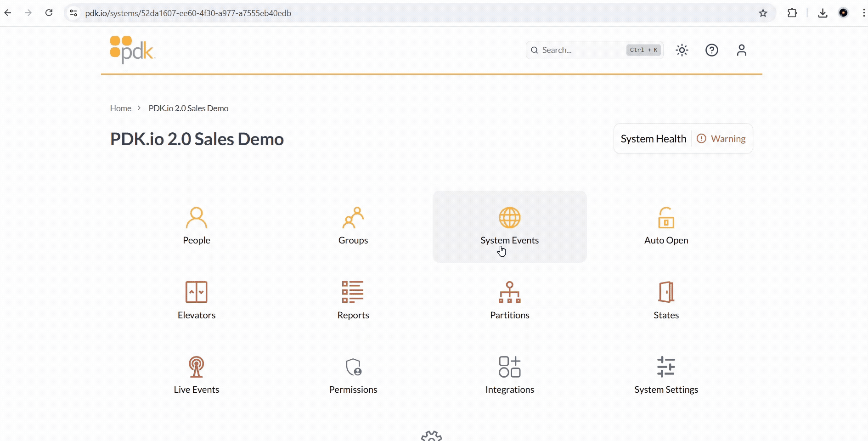Open the Live Events antenna icon
This screenshot has width=868, height=441.
[x=197, y=367]
